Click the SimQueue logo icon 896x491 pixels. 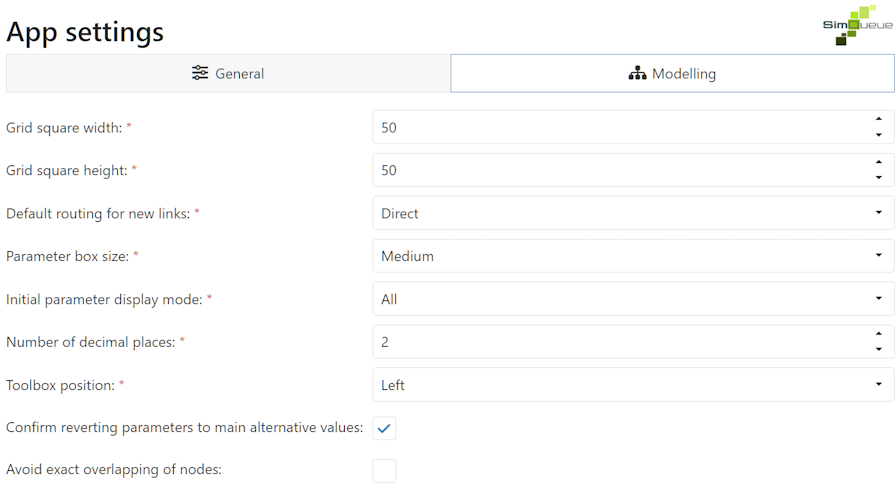849,25
